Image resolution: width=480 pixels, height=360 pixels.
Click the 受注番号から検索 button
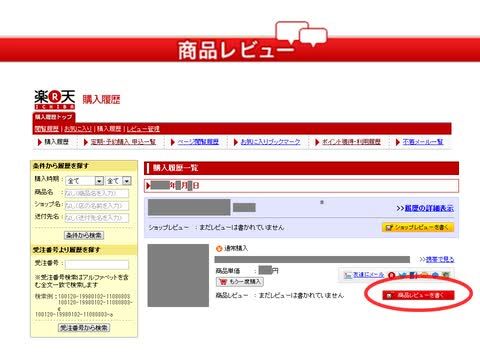pyautogui.click(x=84, y=328)
